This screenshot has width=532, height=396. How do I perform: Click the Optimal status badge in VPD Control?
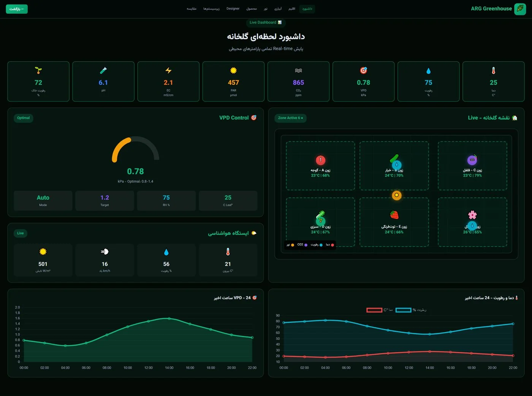point(24,118)
